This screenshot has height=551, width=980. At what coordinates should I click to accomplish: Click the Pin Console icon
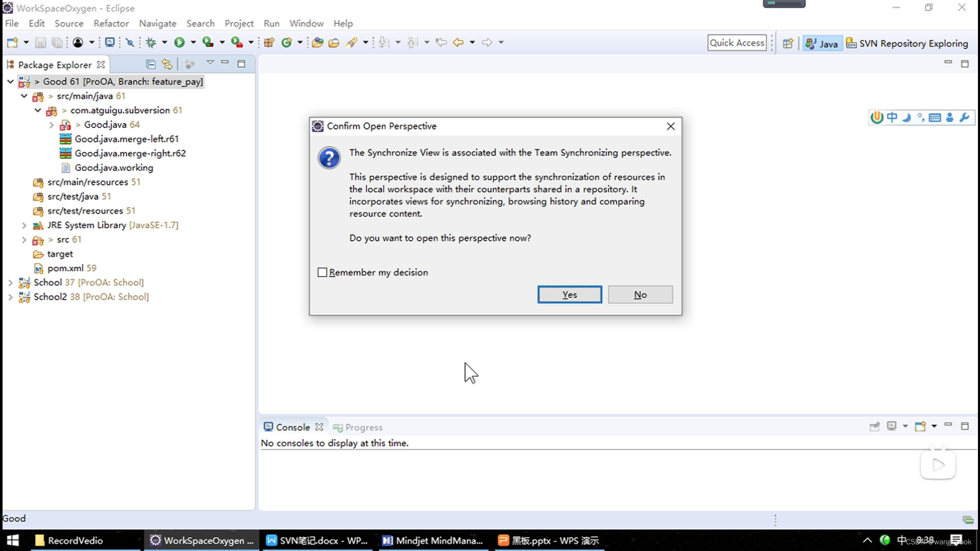(x=874, y=427)
